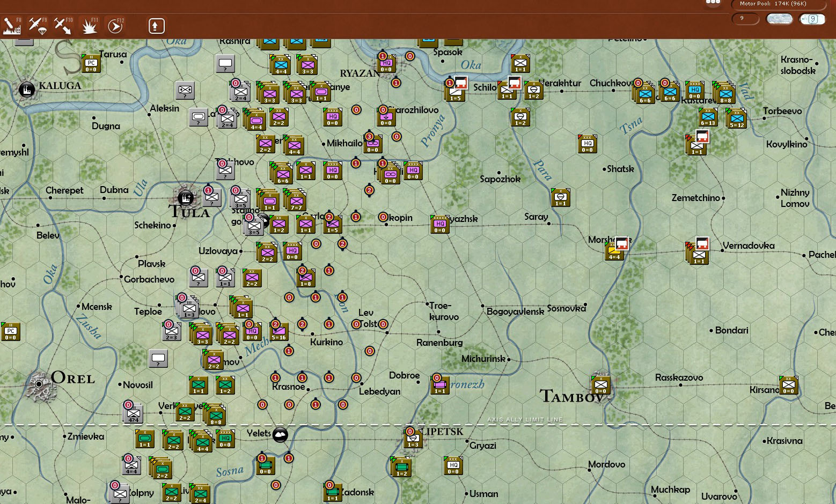Select the blue HQ counter near Kustarevka

[695, 90]
